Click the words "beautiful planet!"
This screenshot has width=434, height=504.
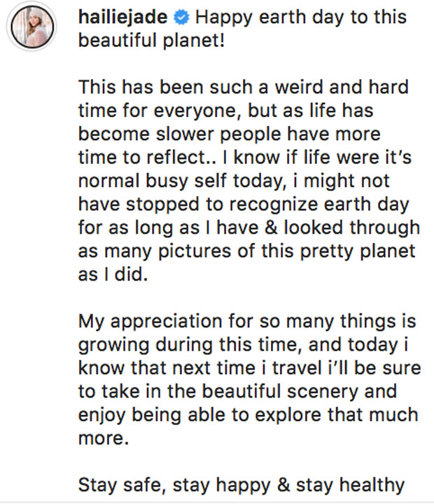143,41
